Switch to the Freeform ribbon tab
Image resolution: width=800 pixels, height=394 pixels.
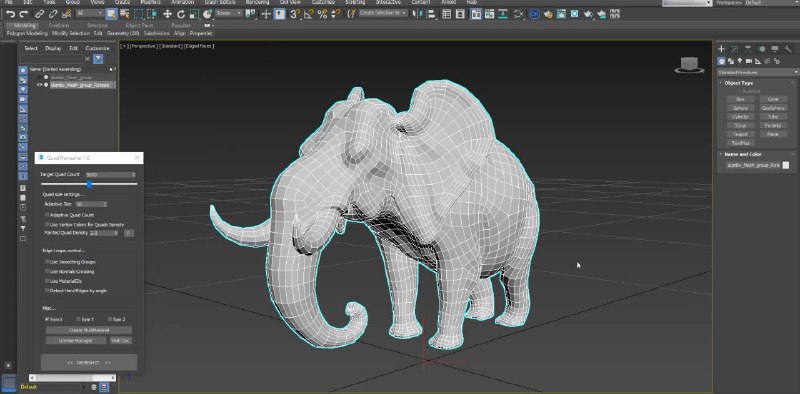point(59,26)
